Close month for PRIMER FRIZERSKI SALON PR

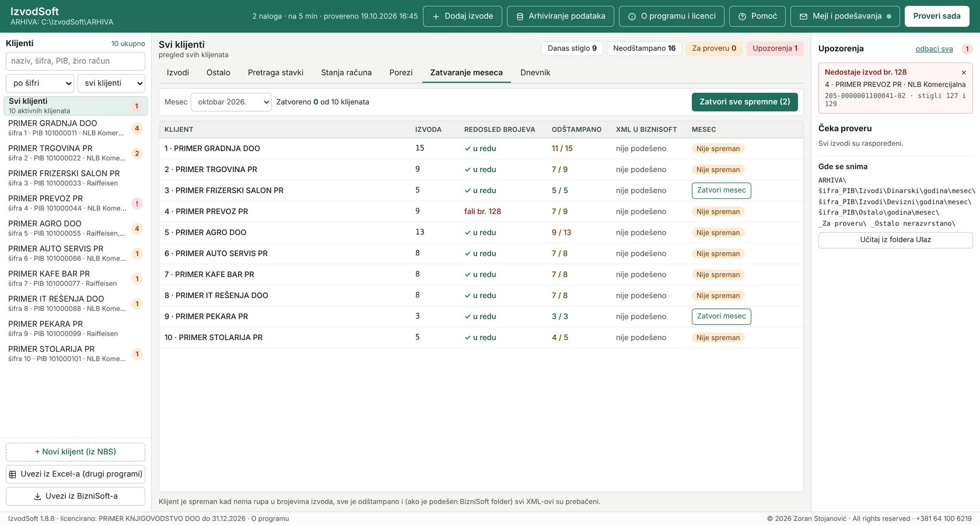click(721, 191)
